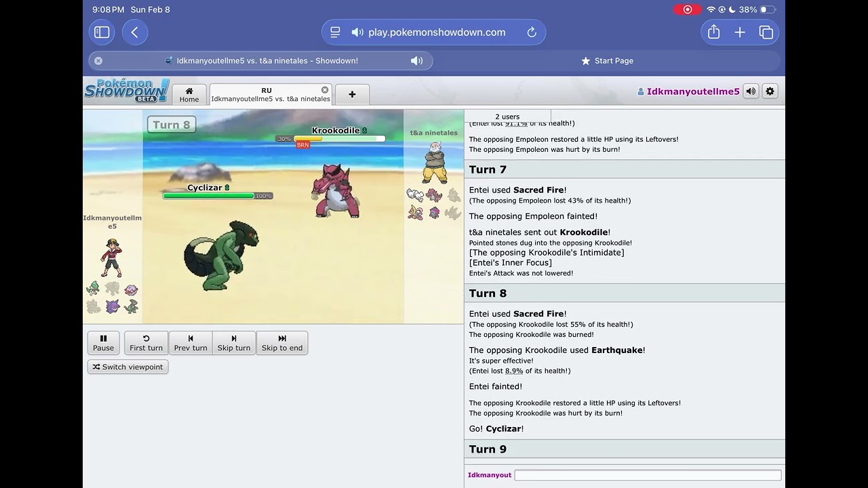Viewport: 868px width, 488px height.
Task: Mute the Showdown tab speaker icon
Action: click(417, 60)
